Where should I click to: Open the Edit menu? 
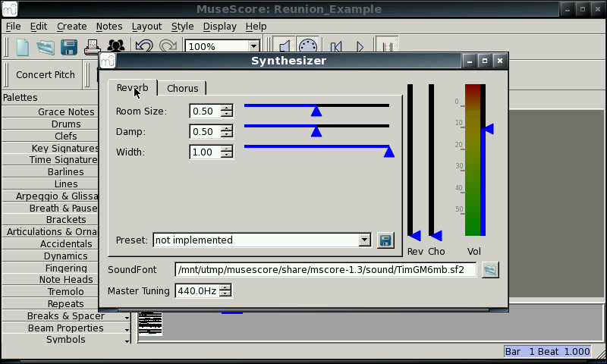point(39,27)
